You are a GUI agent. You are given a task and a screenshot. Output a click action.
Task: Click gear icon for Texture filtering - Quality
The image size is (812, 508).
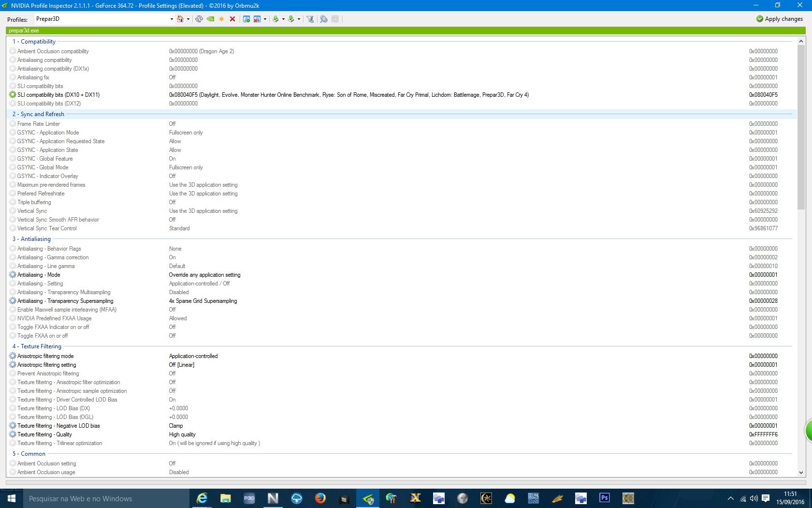point(13,434)
